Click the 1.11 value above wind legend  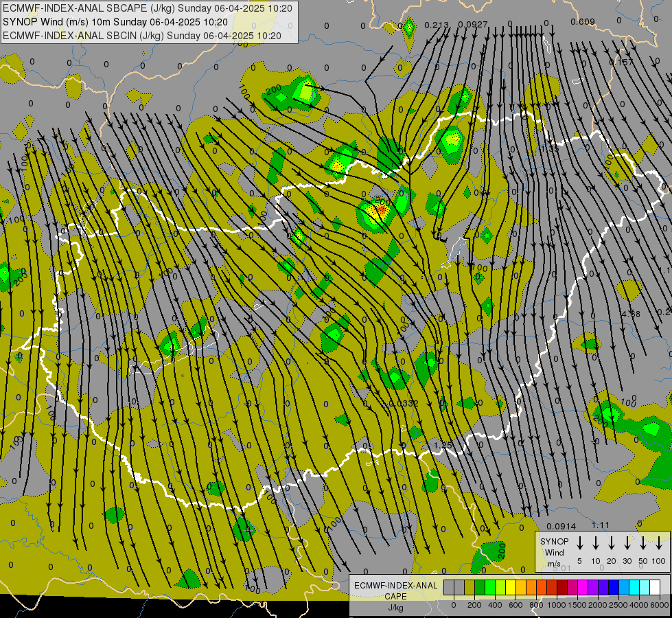coord(601,525)
